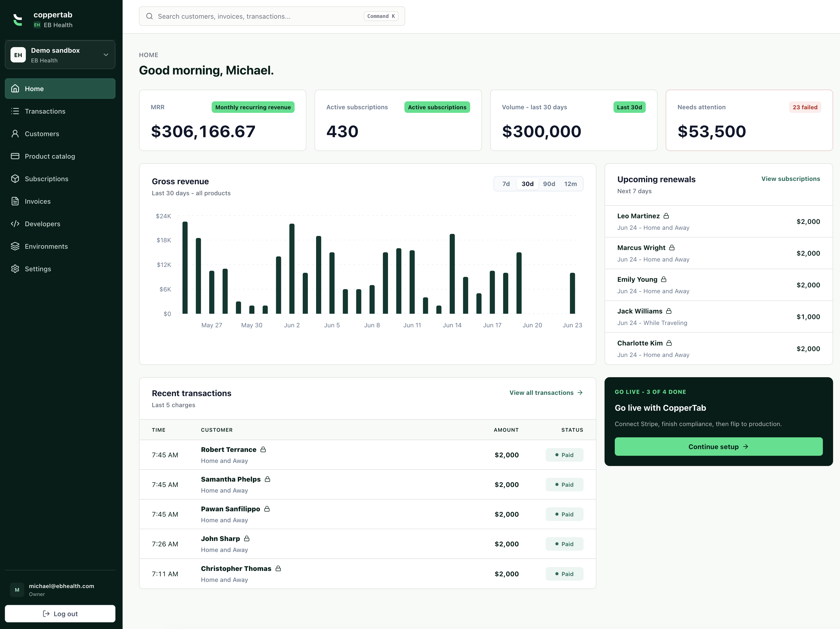Viewport: 840px width, 629px height.
Task: Click the Product catalog card icon
Action: point(15,156)
